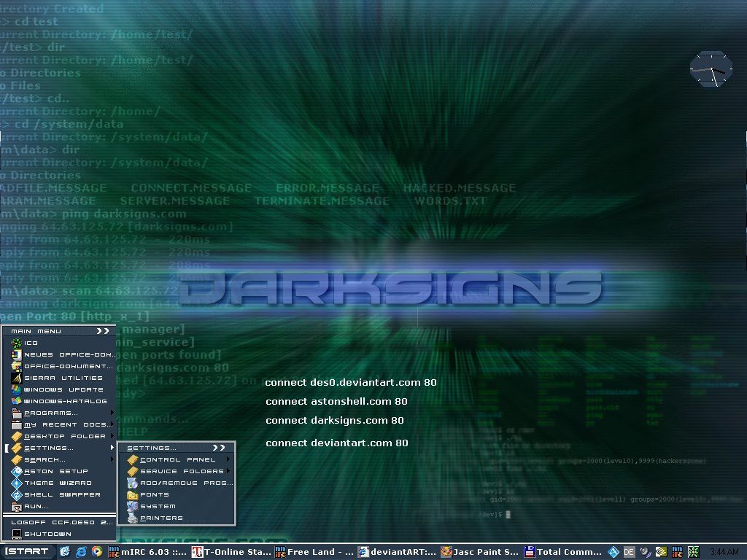This screenshot has width=747, height=560.
Task: Click the blue Aston diamond tray icon
Action: click(613, 552)
